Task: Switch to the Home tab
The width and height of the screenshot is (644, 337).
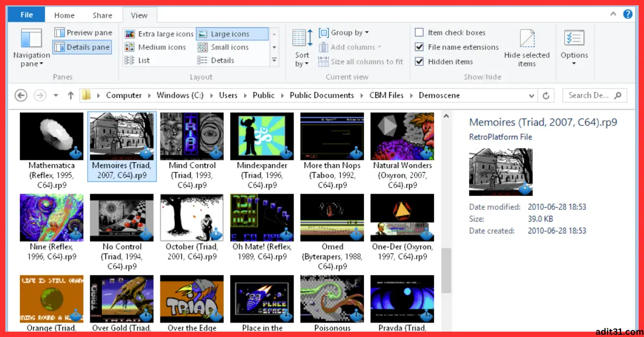Action: [64, 16]
